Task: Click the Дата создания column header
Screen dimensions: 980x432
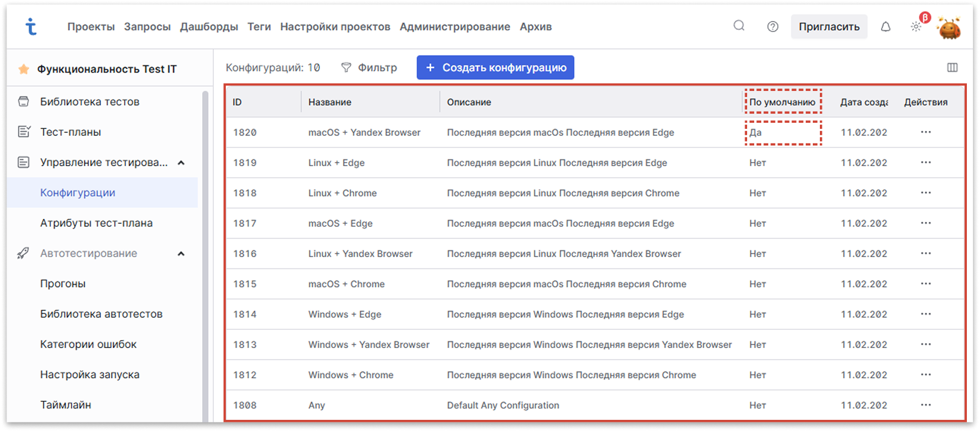Action: click(864, 102)
